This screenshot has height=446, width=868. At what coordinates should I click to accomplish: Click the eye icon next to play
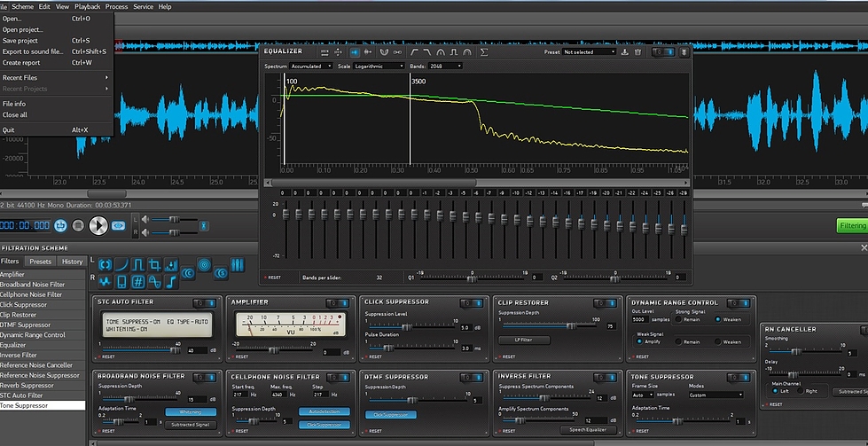[118, 225]
